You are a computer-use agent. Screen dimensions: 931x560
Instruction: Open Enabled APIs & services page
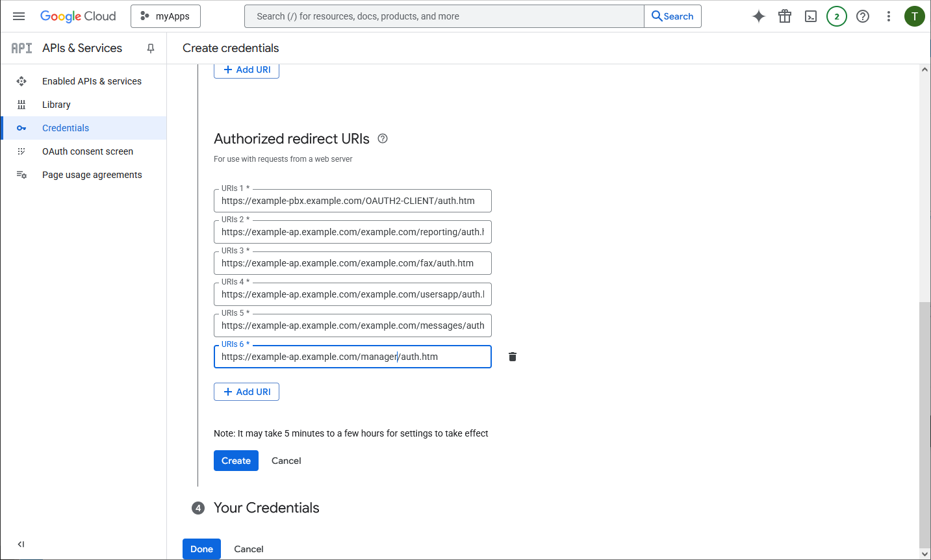pos(92,81)
